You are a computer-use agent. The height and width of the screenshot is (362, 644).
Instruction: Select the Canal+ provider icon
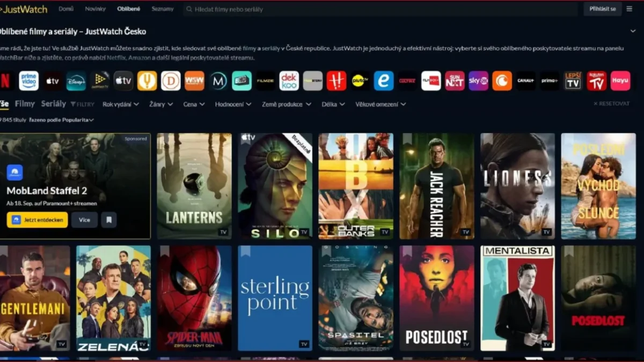point(525,81)
